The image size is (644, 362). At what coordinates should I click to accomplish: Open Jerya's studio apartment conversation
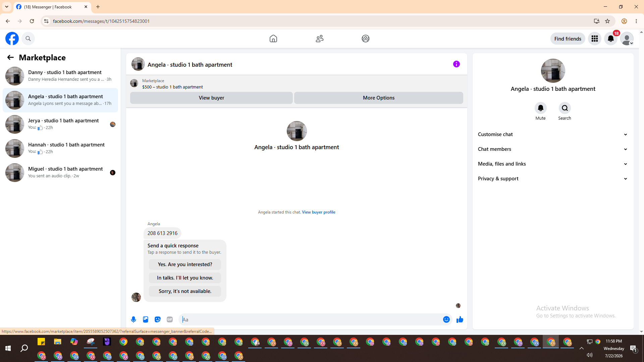point(60,124)
